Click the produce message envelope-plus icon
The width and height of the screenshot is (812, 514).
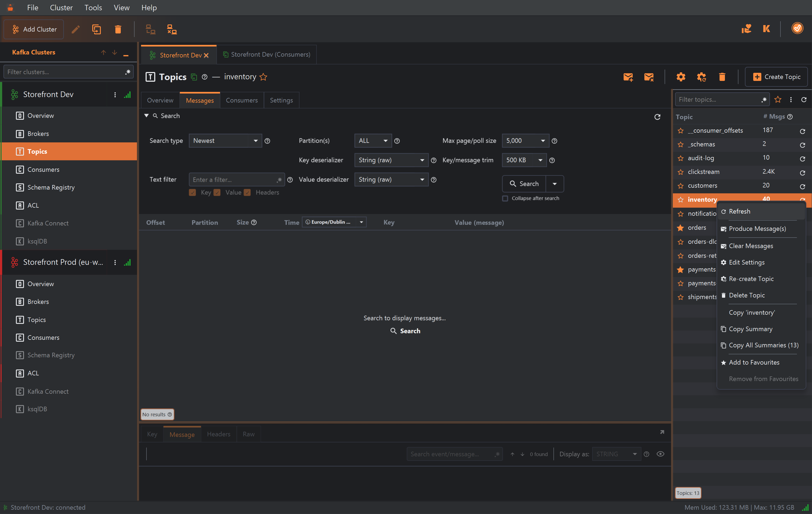(628, 77)
